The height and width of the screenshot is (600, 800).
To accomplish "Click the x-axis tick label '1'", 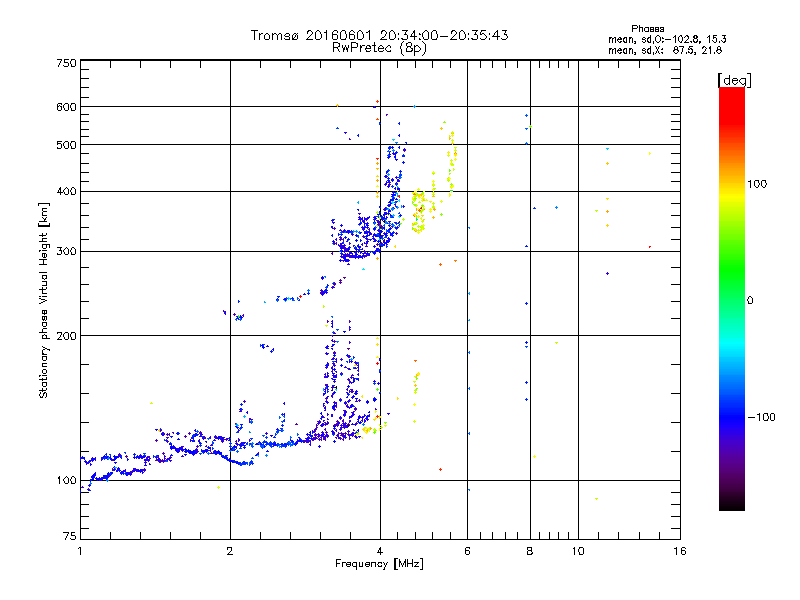I will 80,551.
